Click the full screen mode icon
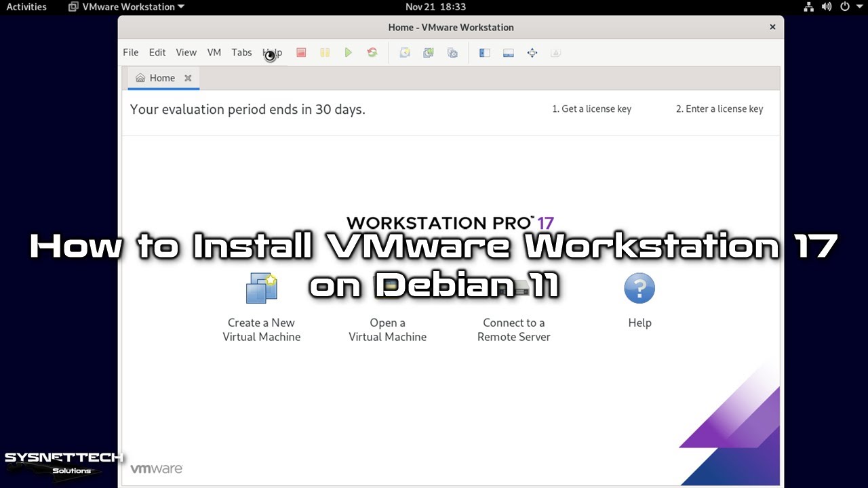Viewport: 868px width, 488px height. 532,53
